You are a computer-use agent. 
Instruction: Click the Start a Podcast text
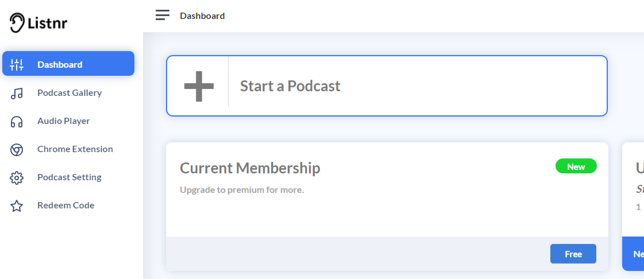[290, 86]
